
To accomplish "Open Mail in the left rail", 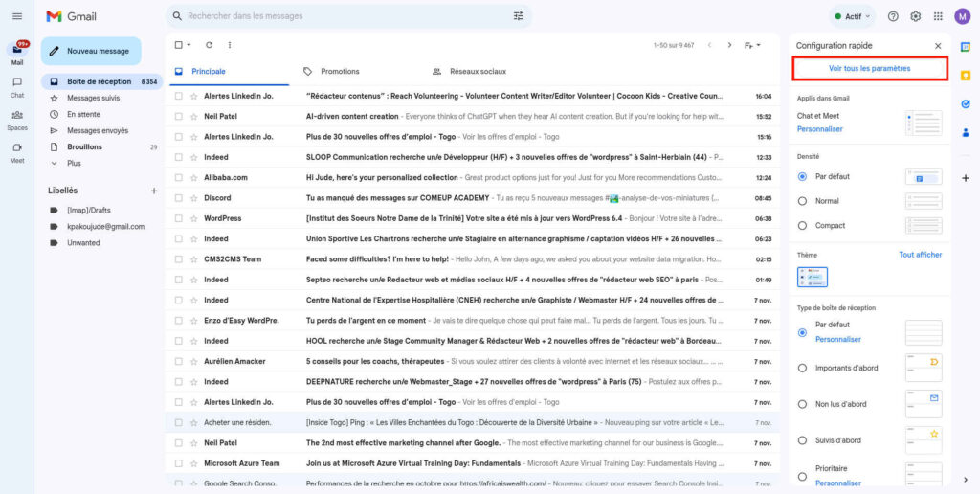I will pyautogui.click(x=17, y=54).
